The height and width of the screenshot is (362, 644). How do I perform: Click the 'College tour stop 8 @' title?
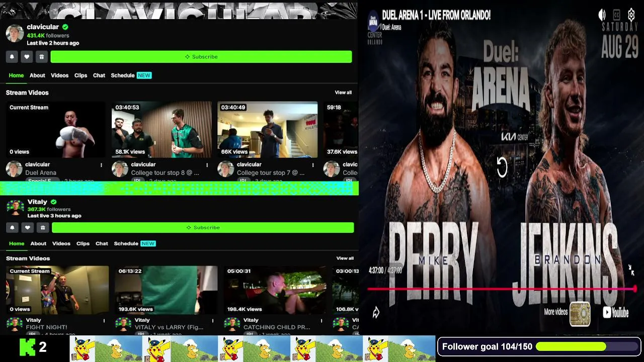tap(165, 173)
